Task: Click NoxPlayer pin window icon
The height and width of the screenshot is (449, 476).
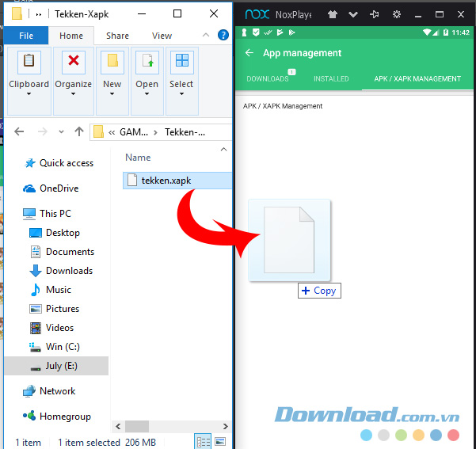Action: [x=374, y=14]
